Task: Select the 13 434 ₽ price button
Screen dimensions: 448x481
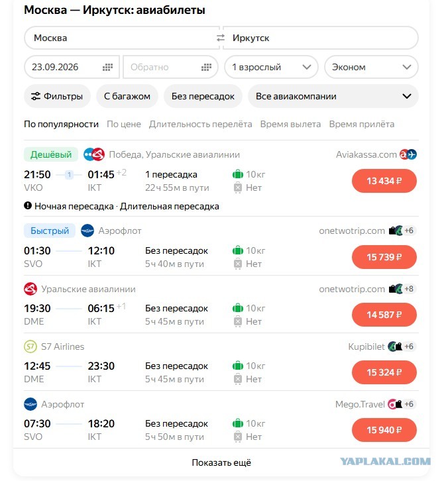Action: pyautogui.click(x=384, y=181)
